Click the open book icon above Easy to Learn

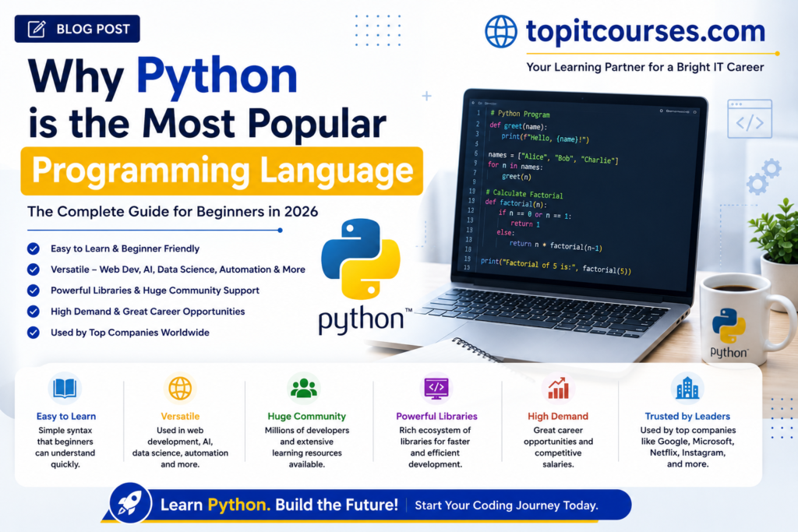[x=65, y=388]
